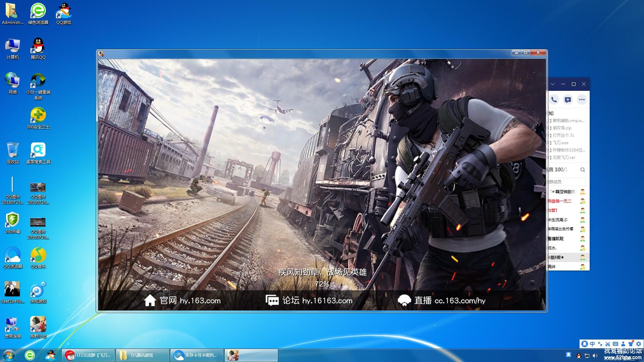Image resolution: width=644 pixels, height=362 pixels.
Task: Launch the 腾讯QQ desktop shortcut
Action: pyautogui.click(x=38, y=49)
